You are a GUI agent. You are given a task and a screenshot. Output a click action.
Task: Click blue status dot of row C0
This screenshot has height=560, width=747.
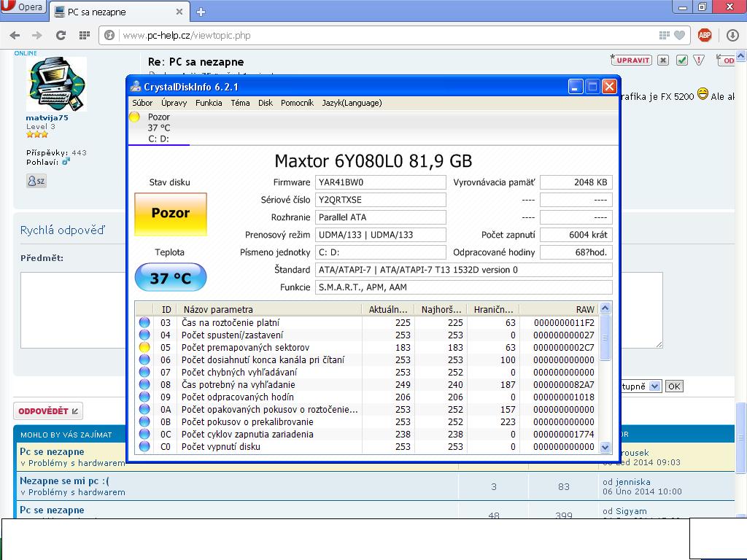[x=144, y=447]
